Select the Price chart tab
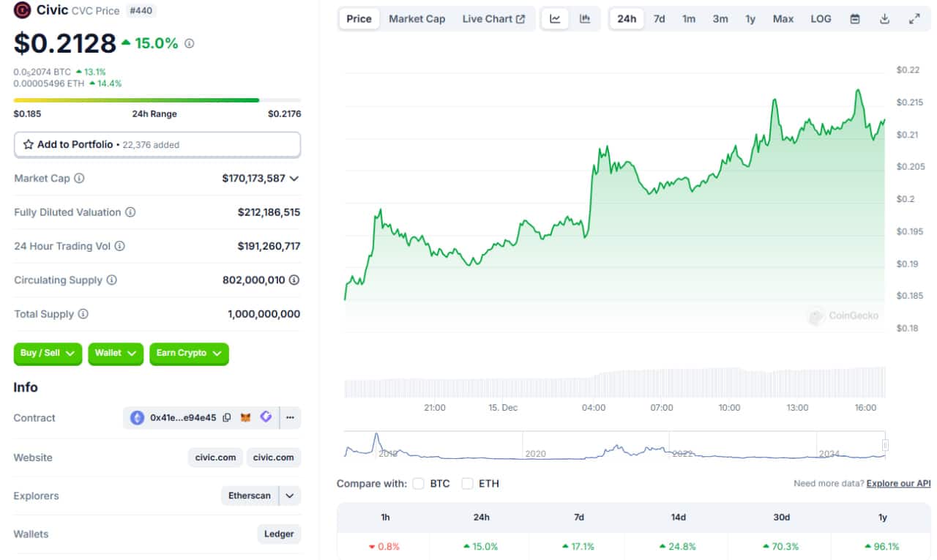937x560 pixels. 359,19
